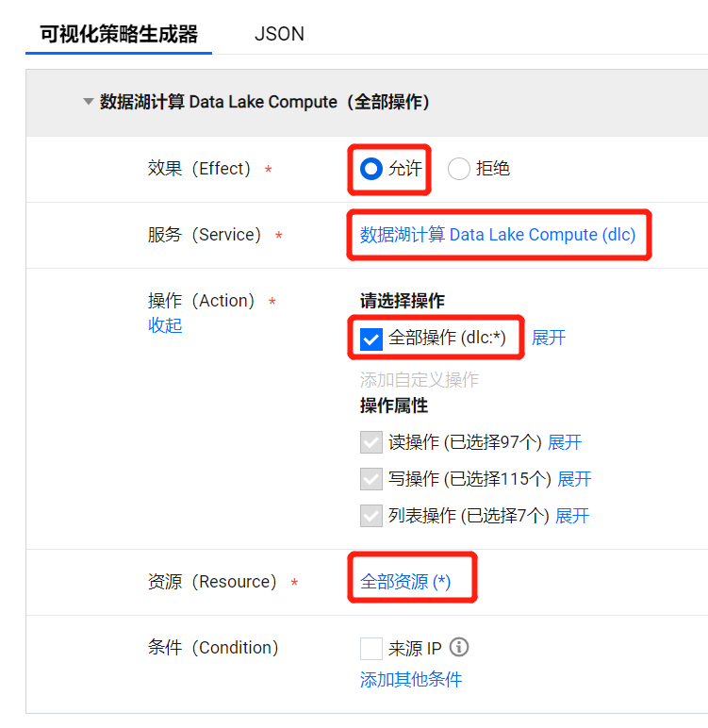This screenshot has width=708, height=728.
Task: Click 添加自定义操作 text
Action: 420,380
